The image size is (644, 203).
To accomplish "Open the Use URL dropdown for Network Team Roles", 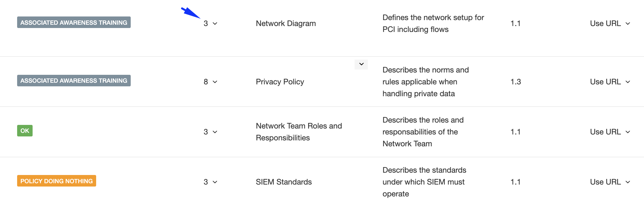I will 610,132.
